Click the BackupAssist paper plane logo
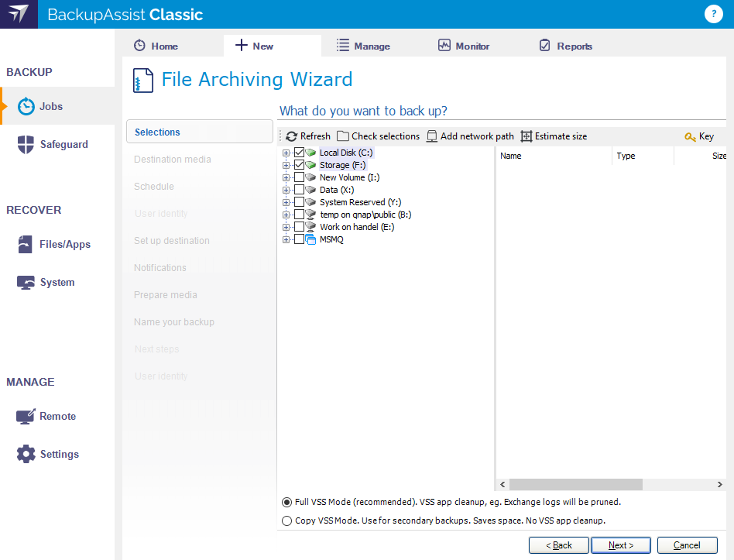The height and width of the screenshot is (560, 734). click(x=19, y=14)
